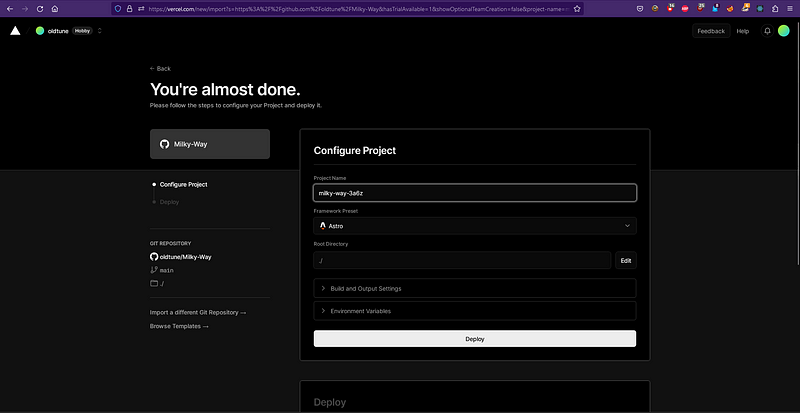The width and height of the screenshot is (800, 413).
Task: Open the extensions puzzle icon in toolbar
Action: click(775, 9)
